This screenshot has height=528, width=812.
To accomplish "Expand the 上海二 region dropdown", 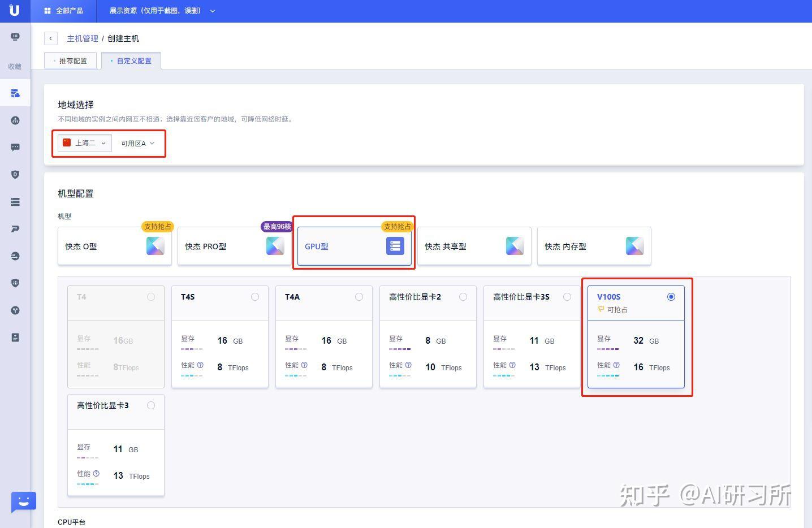I will click(84, 143).
